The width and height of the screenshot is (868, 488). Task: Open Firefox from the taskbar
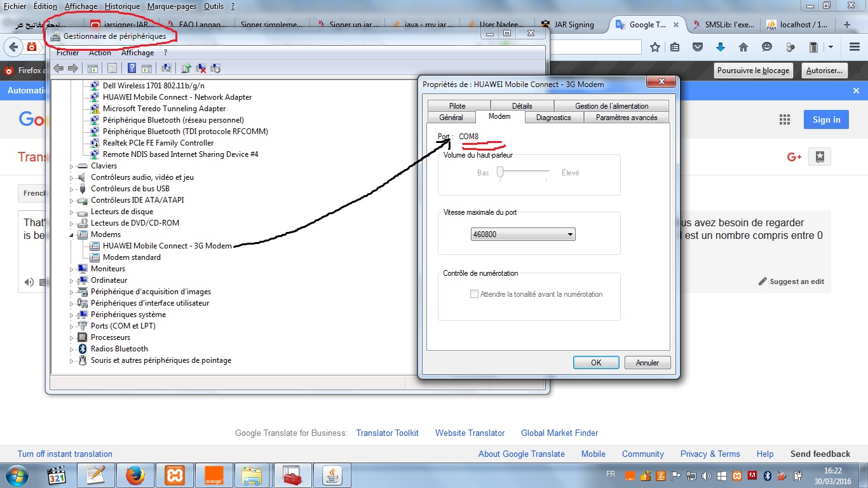point(135,475)
